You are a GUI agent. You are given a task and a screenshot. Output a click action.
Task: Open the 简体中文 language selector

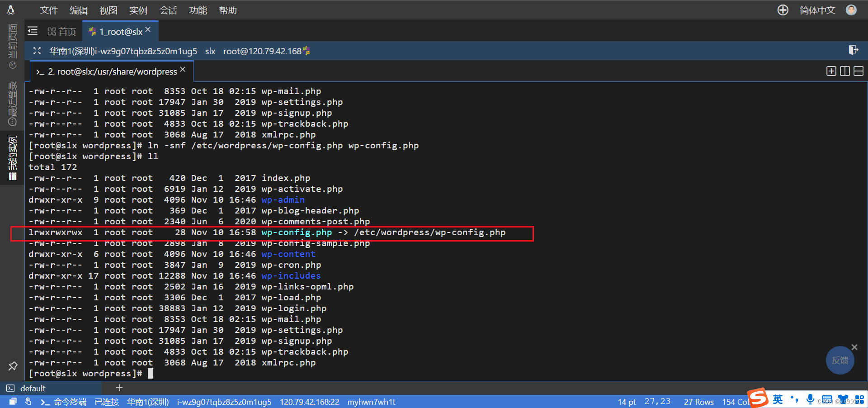[x=817, y=10]
